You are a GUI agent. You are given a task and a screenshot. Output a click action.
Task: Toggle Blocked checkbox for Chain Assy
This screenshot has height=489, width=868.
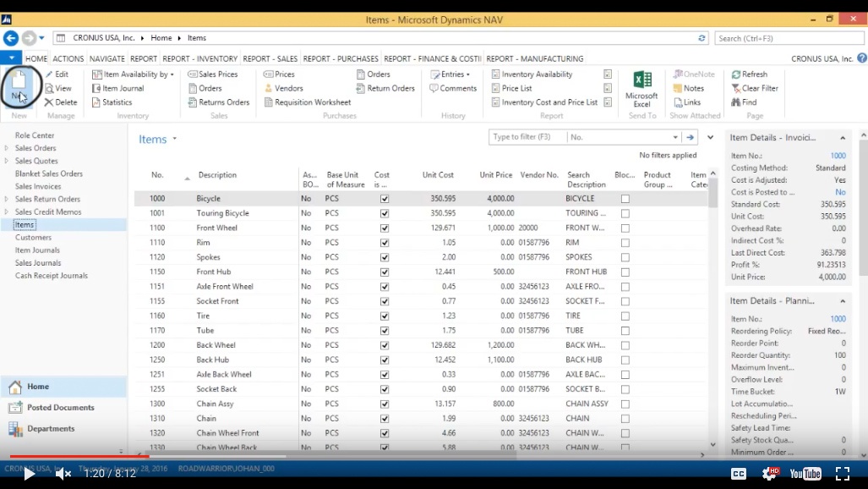coord(625,404)
